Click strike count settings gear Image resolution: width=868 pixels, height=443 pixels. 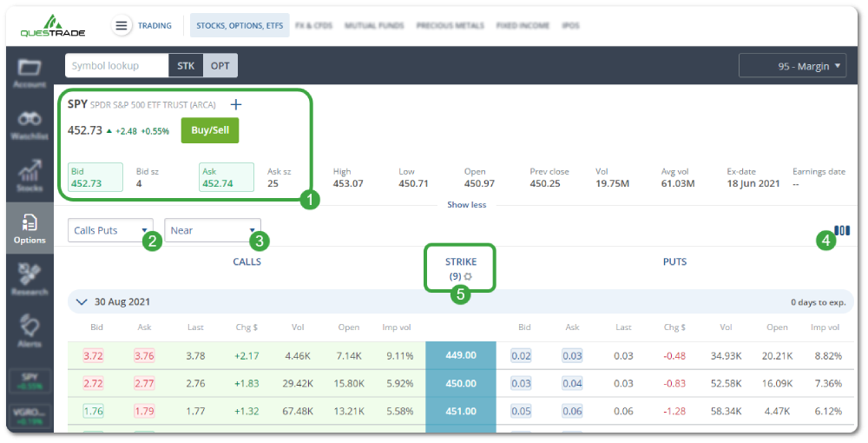pyautogui.click(x=469, y=276)
